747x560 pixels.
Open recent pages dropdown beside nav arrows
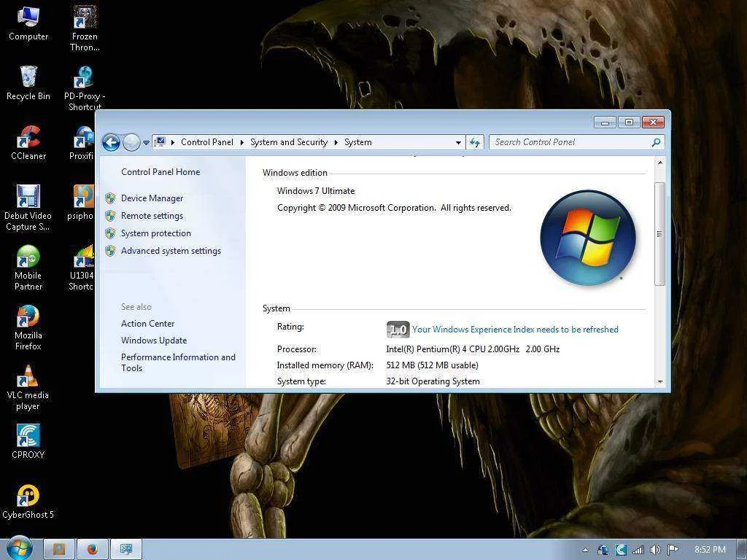(x=146, y=142)
